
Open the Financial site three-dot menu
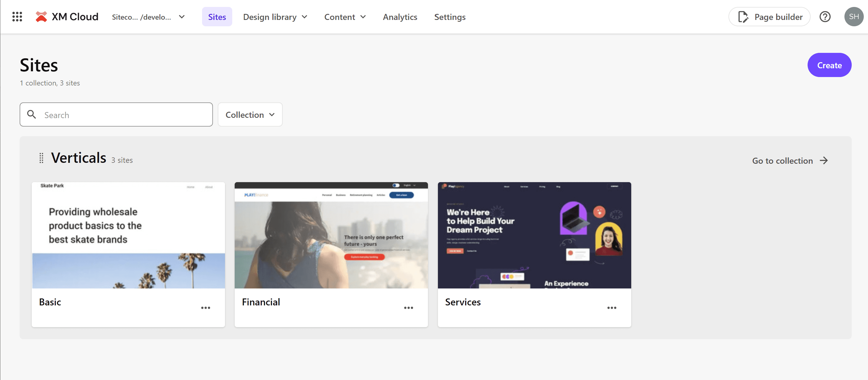pyautogui.click(x=408, y=308)
